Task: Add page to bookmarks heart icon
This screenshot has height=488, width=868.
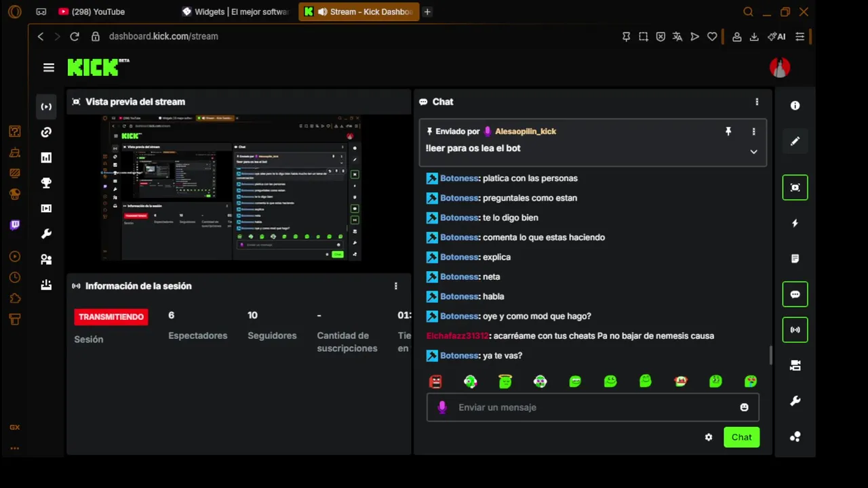Action: pos(712,37)
